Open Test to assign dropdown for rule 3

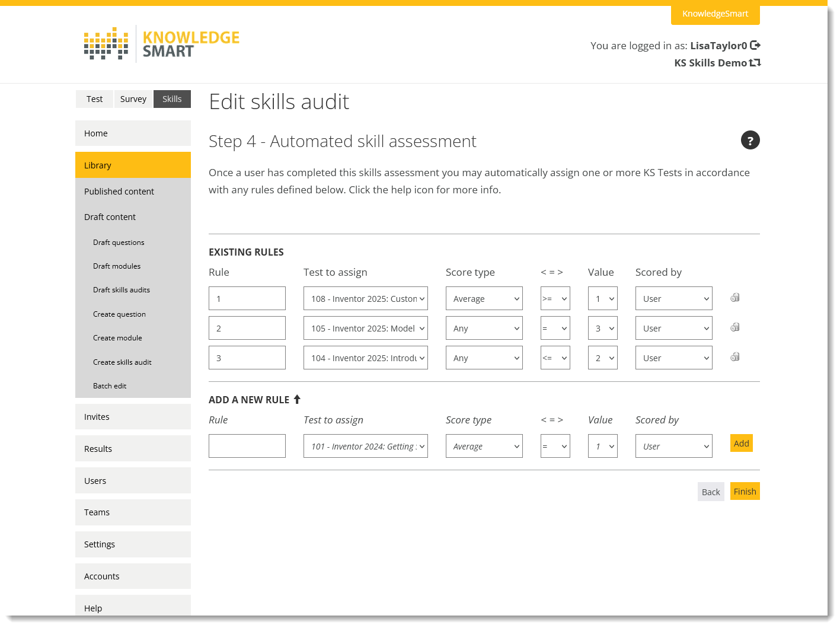pyautogui.click(x=366, y=358)
